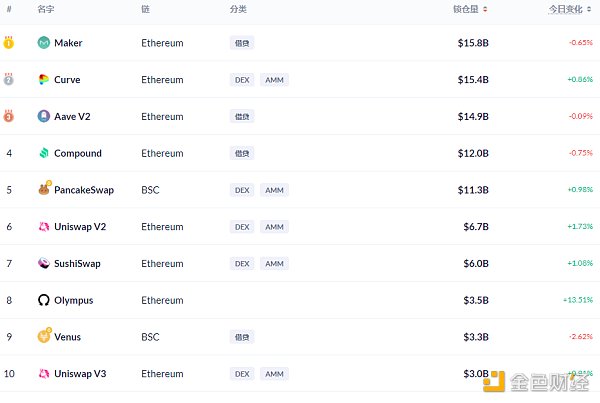Click the Compound green logo icon
600x403 pixels.
[44, 153]
